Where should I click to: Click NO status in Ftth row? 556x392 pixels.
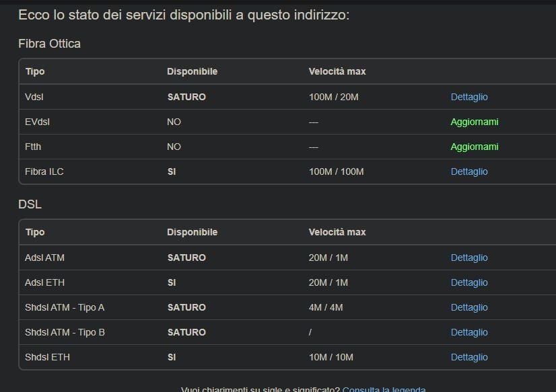(x=174, y=147)
